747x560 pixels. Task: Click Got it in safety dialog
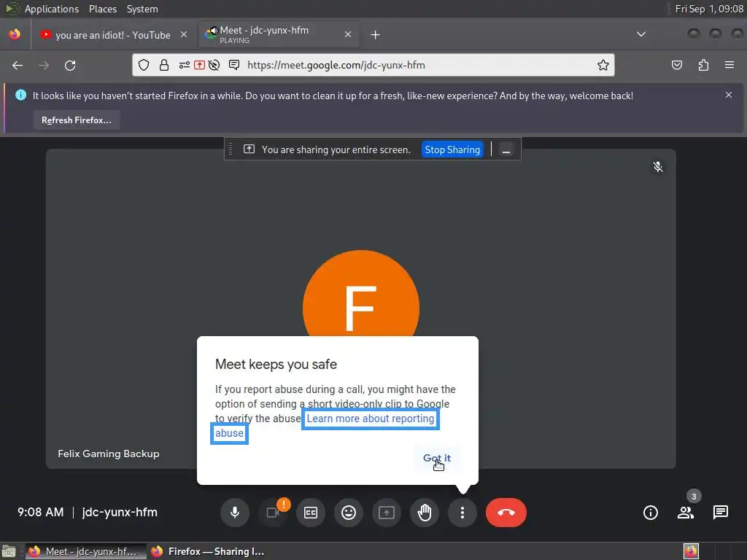[x=437, y=458]
